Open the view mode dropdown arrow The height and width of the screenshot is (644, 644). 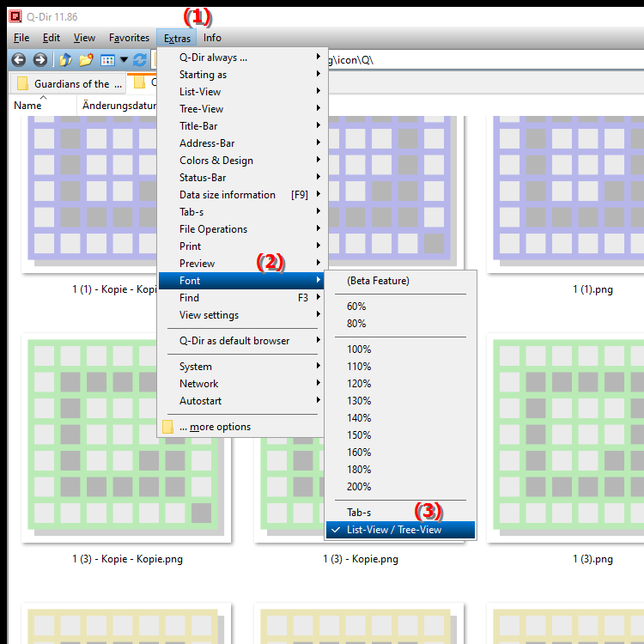point(124,60)
